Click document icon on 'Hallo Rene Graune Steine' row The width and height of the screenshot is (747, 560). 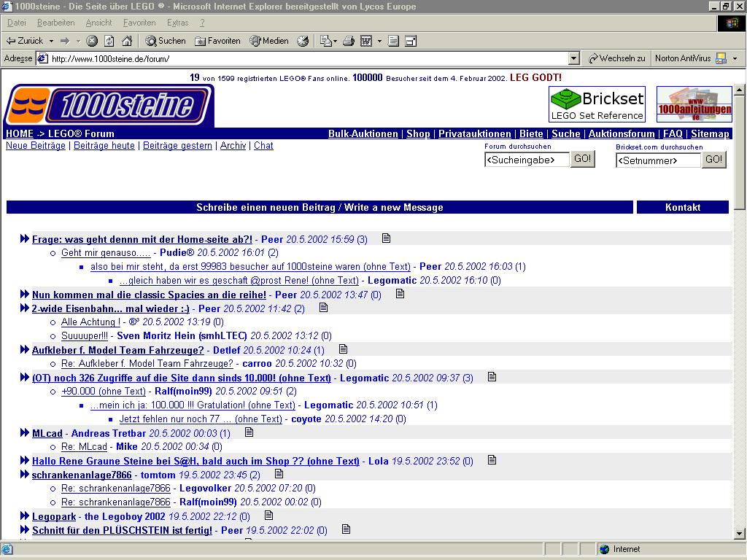[x=492, y=459]
